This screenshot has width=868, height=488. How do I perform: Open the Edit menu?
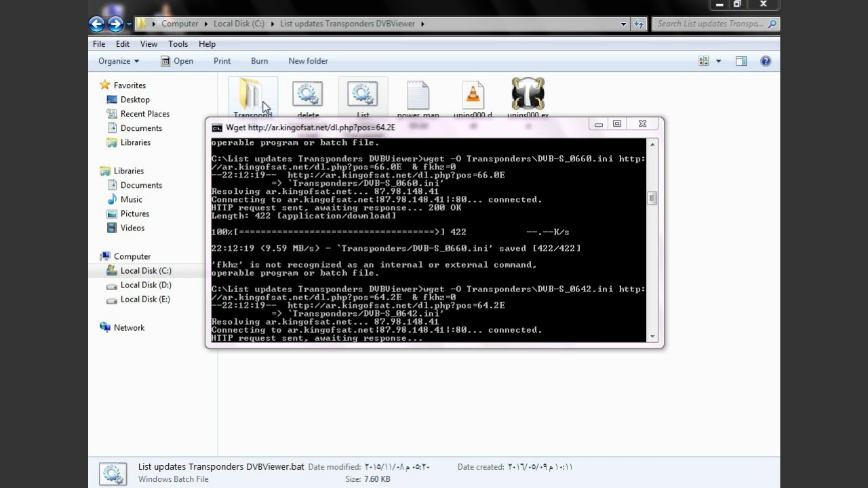pyautogui.click(x=123, y=44)
